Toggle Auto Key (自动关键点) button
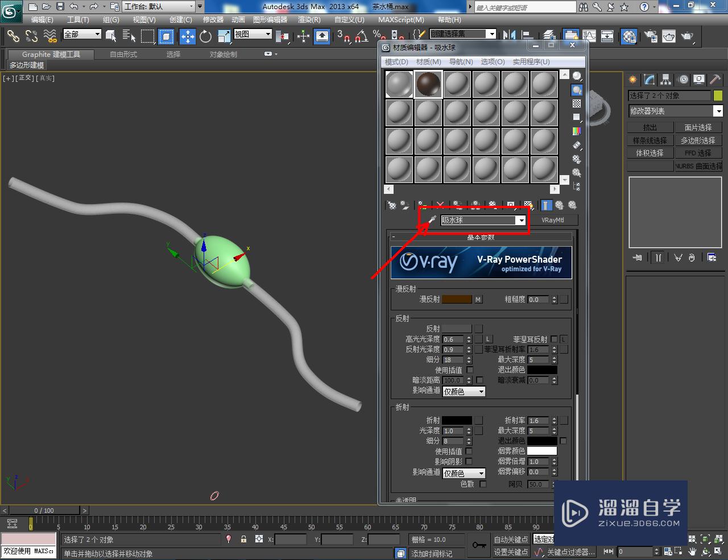Image resolution: width=728 pixels, height=560 pixels. click(511, 539)
